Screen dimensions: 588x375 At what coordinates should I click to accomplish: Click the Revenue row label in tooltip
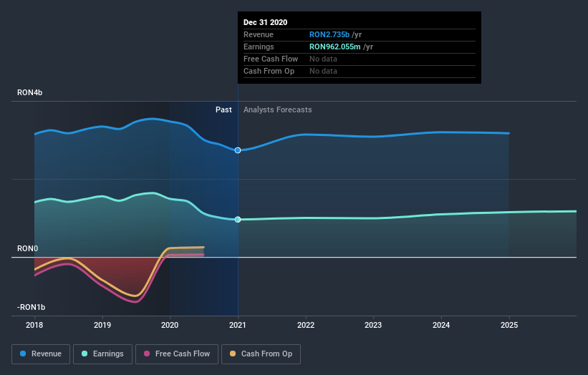click(259, 34)
